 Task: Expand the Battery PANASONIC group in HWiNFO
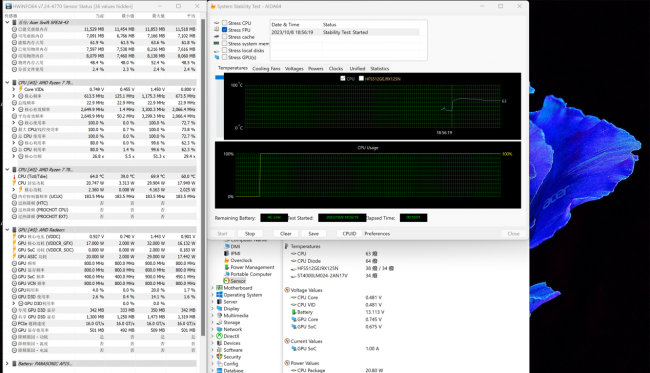(7, 363)
